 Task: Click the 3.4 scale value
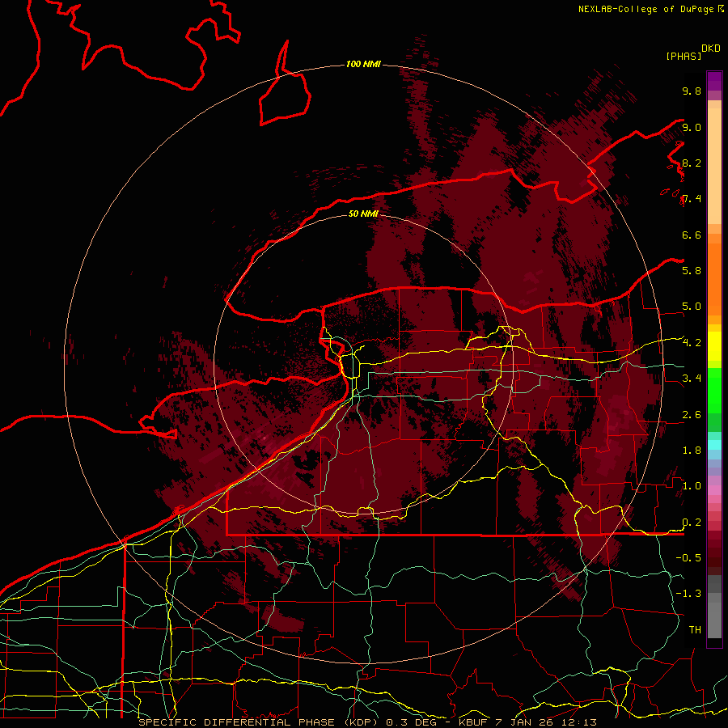click(x=692, y=378)
